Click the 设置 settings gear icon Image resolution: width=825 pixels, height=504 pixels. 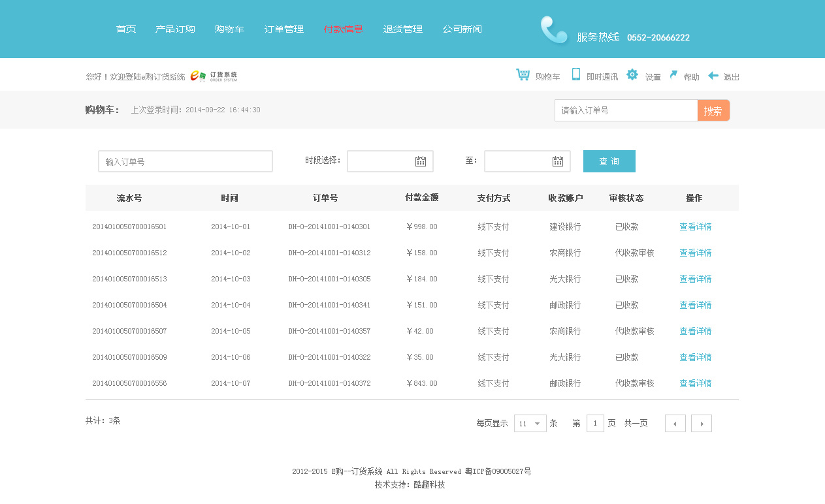(x=632, y=74)
